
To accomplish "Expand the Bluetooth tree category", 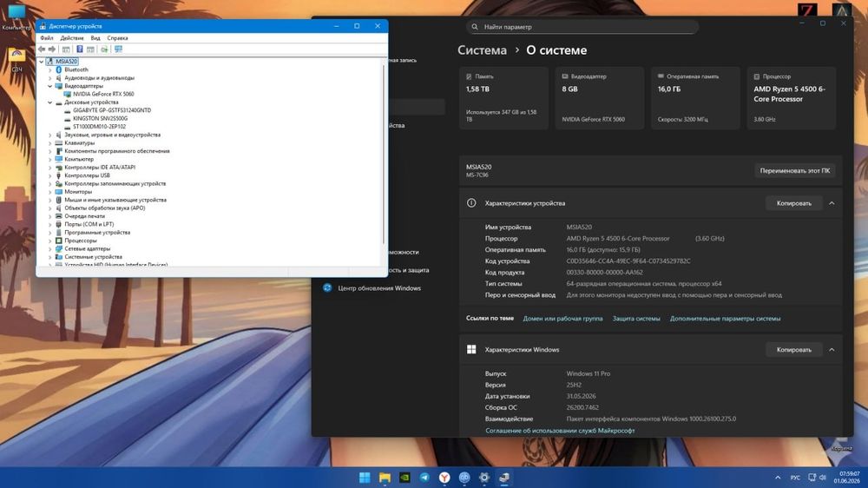I will coord(49,69).
